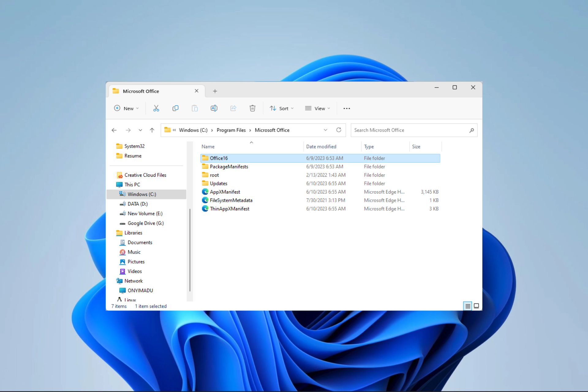Open Pictures library in sidebar
This screenshot has height=392, width=588.
coord(136,262)
